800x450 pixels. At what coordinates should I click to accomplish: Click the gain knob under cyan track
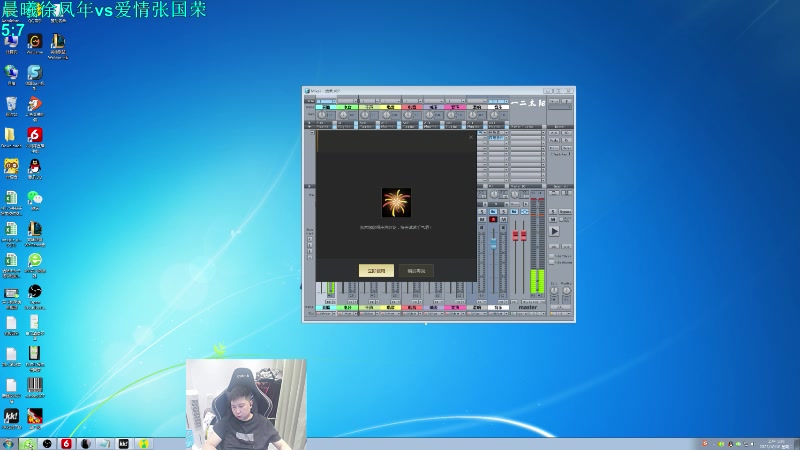pos(322,115)
